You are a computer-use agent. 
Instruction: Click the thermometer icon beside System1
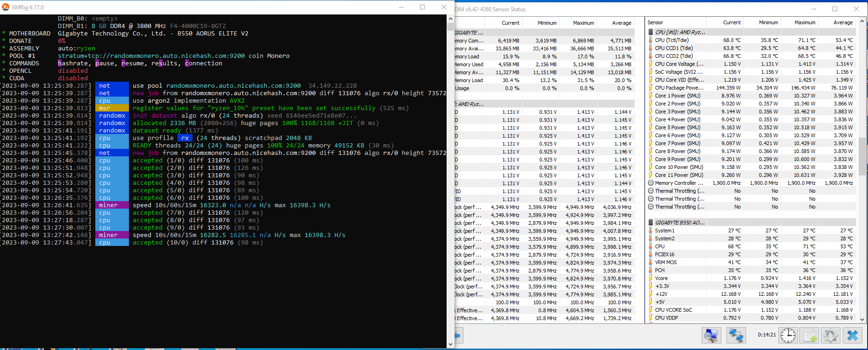[650, 231]
